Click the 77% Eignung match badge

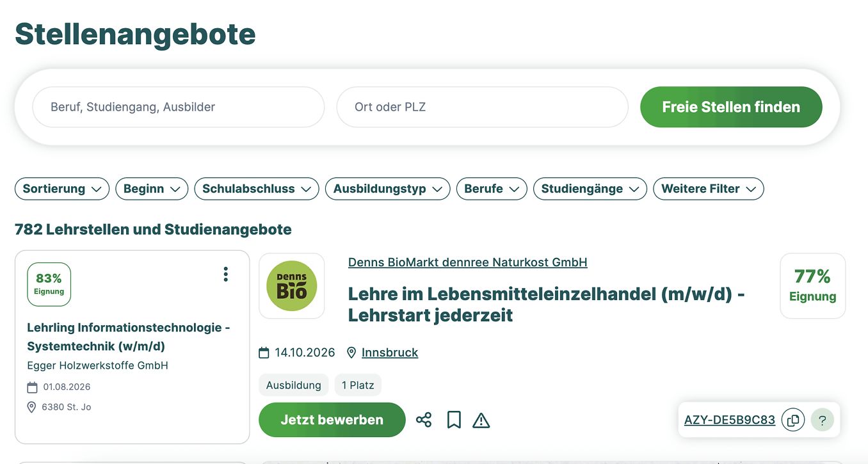tap(812, 285)
